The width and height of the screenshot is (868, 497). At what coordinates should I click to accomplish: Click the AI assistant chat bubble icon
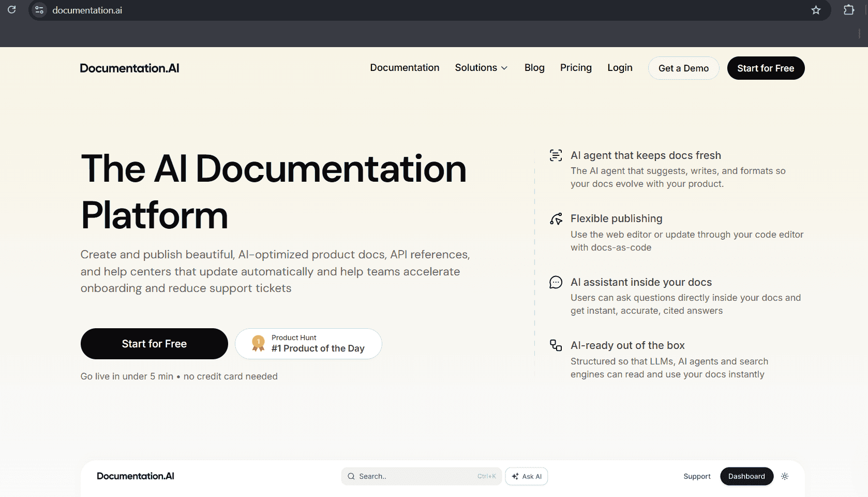pos(556,282)
